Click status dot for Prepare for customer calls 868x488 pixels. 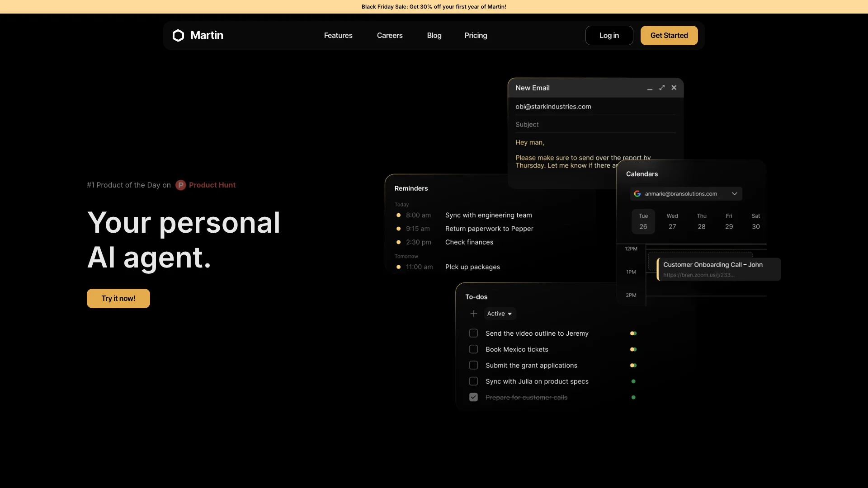(633, 398)
